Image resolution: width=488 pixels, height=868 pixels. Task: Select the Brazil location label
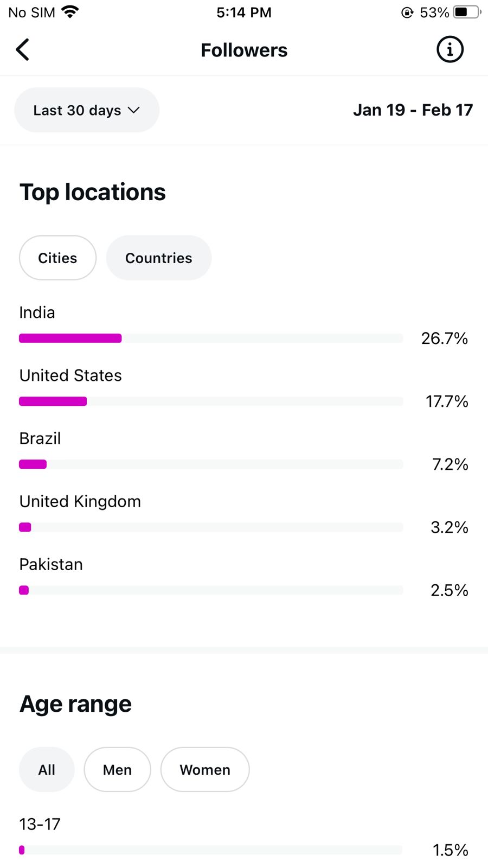point(40,438)
